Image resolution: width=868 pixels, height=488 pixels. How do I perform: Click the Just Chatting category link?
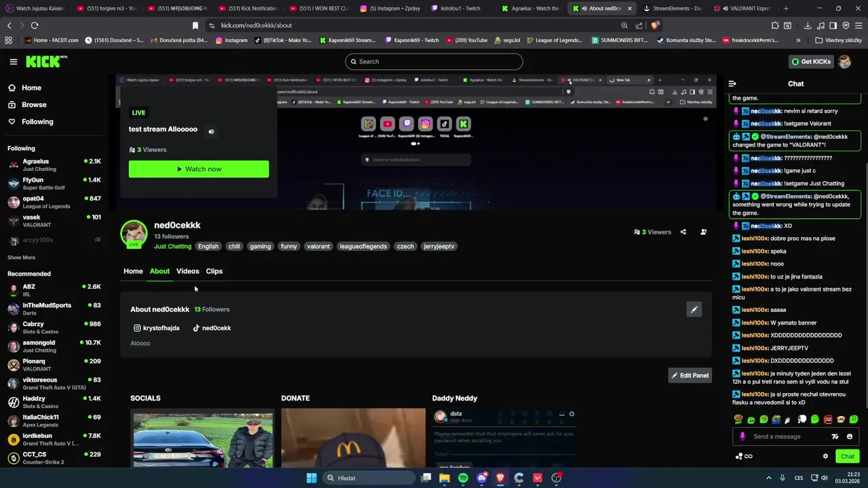[x=172, y=247]
